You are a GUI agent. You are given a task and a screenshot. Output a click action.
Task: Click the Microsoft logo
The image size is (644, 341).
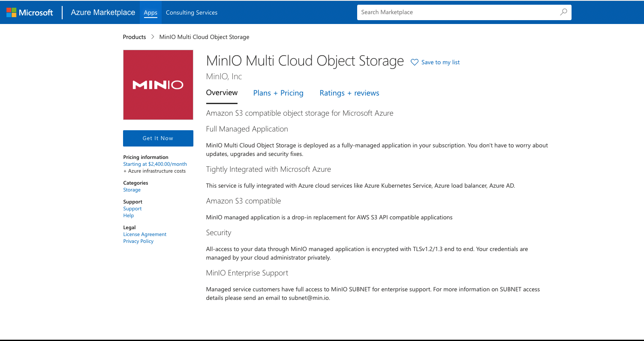[x=30, y=12]
